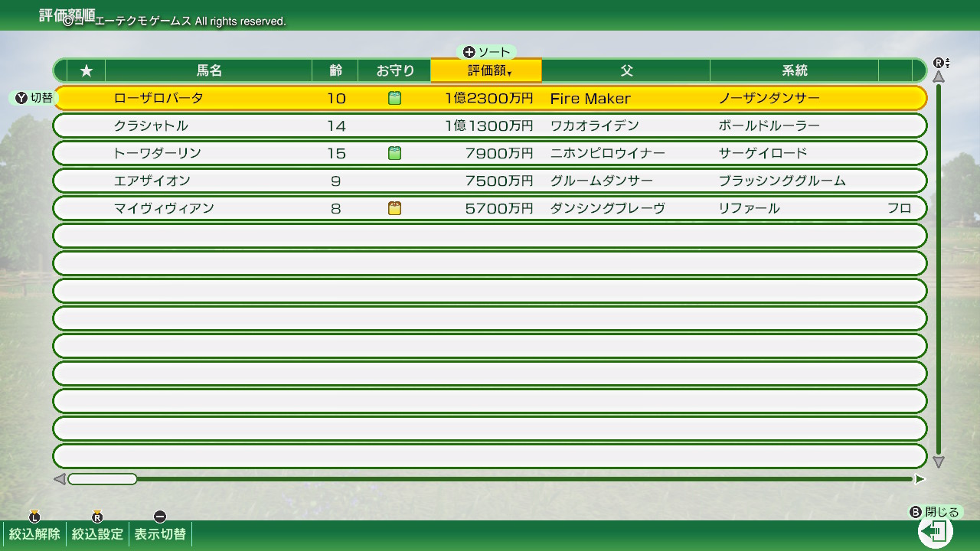The image size is (980, 551).
Task: Click the plus sort icon above 評価額
Action: [x=469, y=52]
